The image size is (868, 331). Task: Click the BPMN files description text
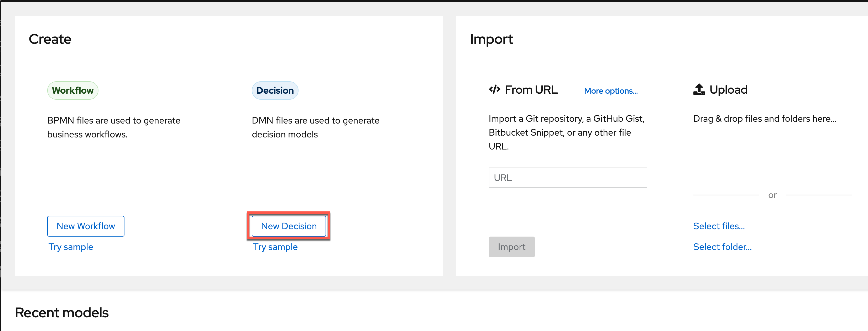point(114,127)
